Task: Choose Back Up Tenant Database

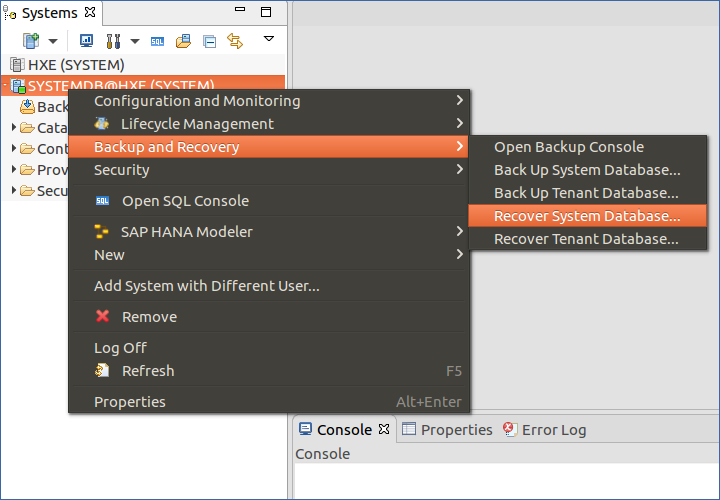Action: tap(587, 193)
